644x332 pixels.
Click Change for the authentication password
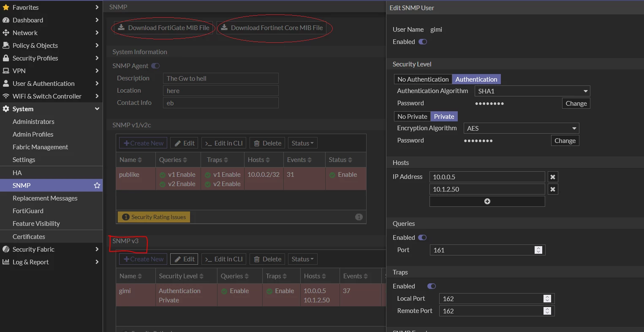[576, 103]
